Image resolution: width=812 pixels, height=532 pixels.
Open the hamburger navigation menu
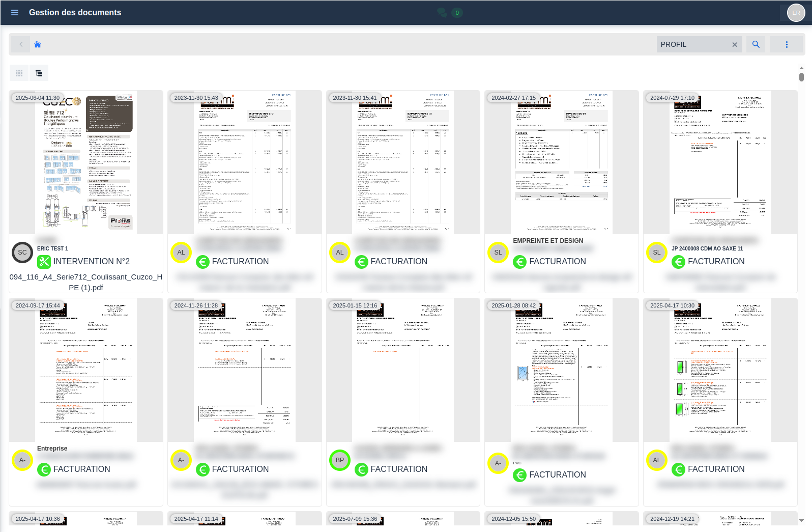click(x=15, y=13)
